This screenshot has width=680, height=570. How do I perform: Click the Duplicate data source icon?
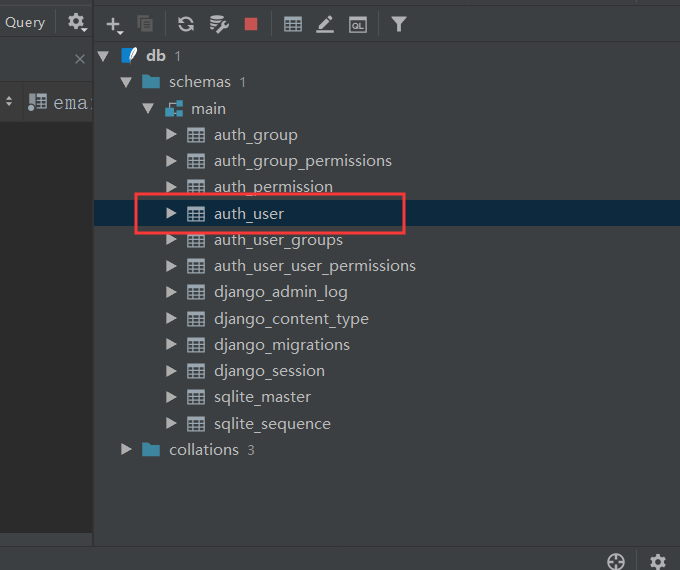click(145, 24)
